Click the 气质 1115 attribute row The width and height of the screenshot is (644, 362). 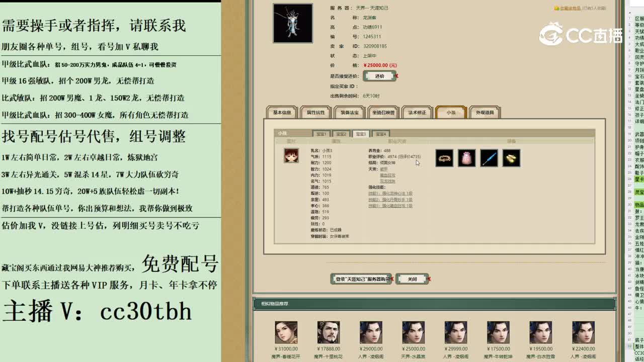coord(321,157)
